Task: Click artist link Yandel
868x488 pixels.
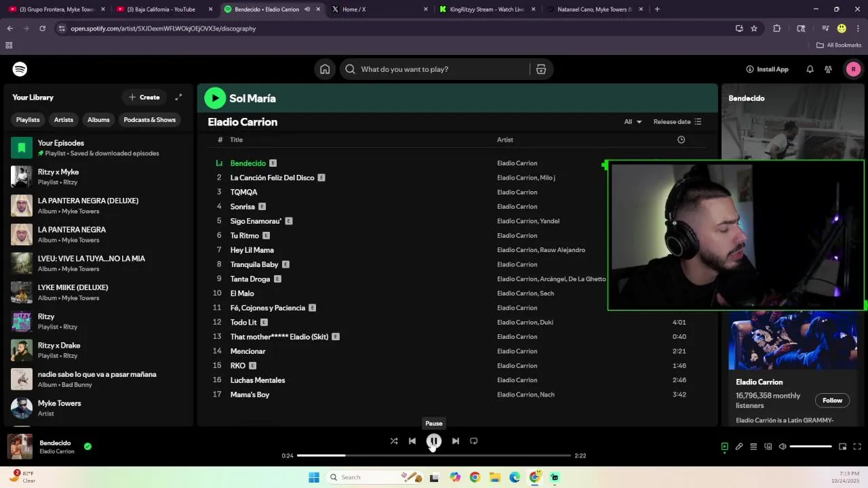Action: pos(550,221)
